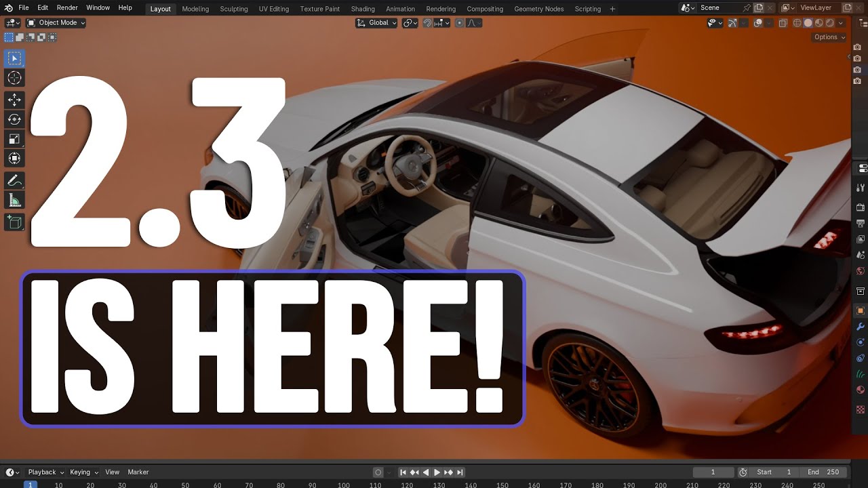
Task: Open the Object properties tab
Action: coord(861,310)
